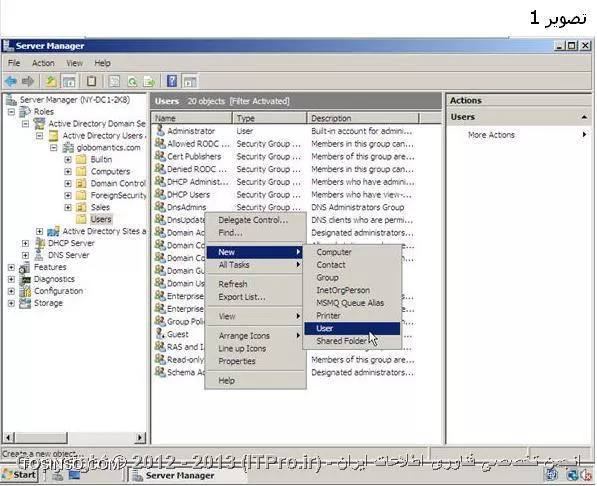Click the Forward arrow toolbar icon
The width and height of the screenshot is (597, 486).
point(28,81)
